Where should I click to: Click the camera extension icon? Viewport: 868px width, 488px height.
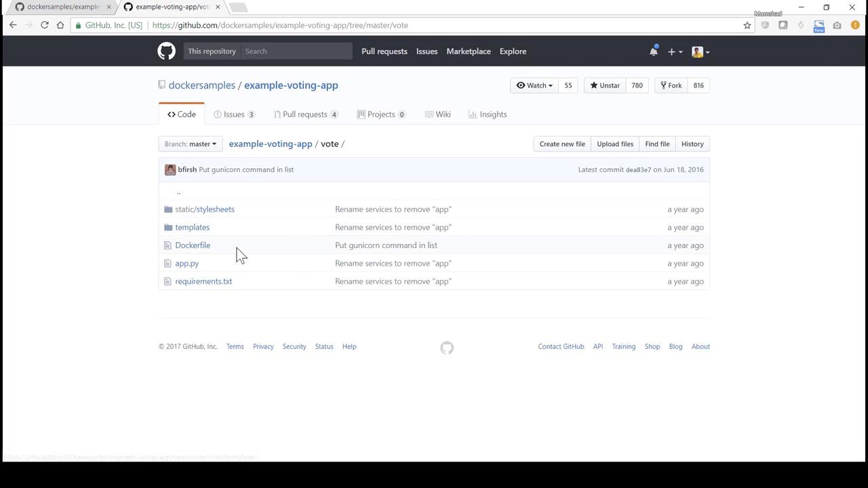(x=837, y=25)
